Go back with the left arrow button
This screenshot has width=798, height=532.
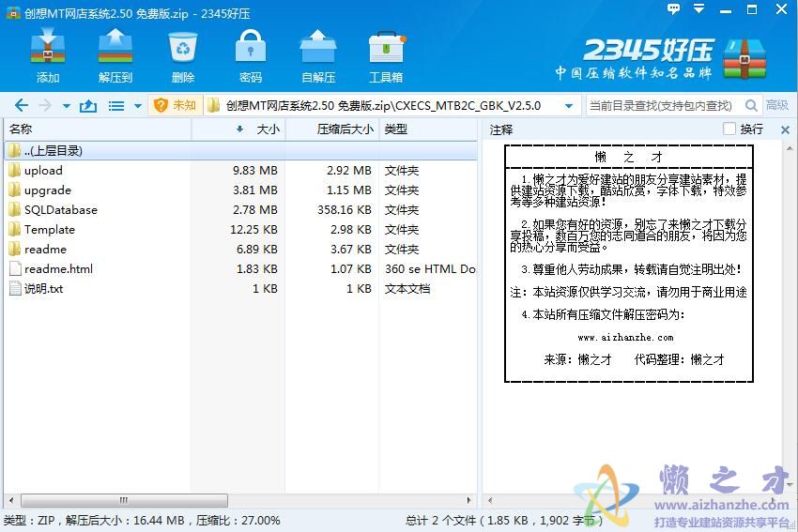point(22,105)
